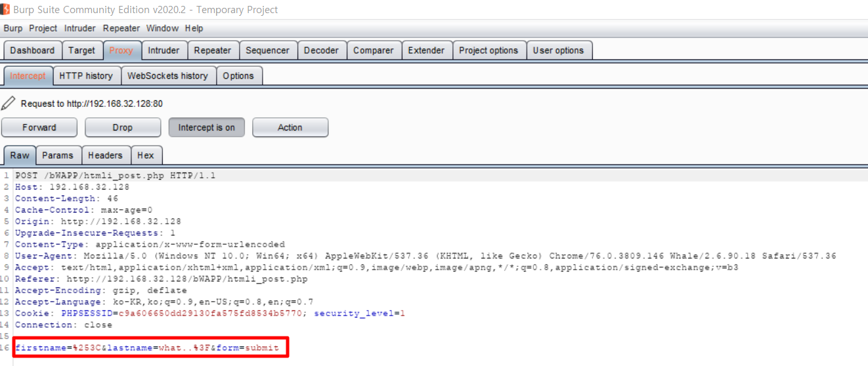The height and width of the screenshot is (366, 868).
Task: Drop the intercepted request
Action: coord(123,127)
